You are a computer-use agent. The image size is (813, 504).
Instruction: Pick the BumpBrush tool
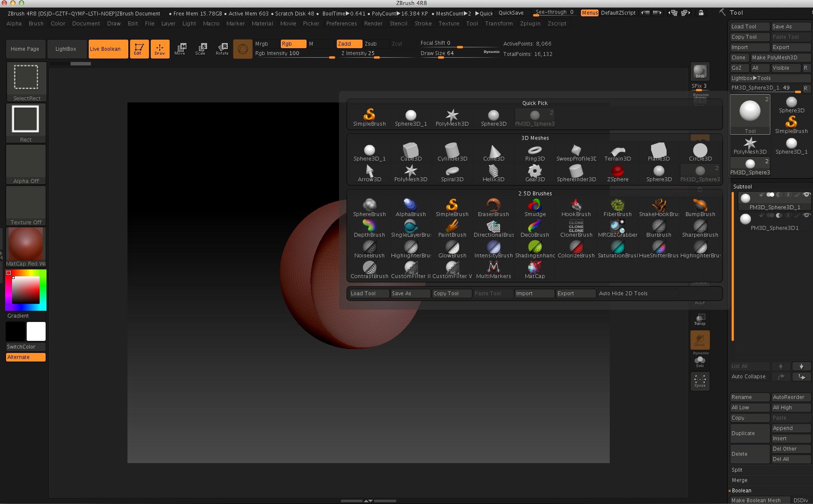(700, 208)
